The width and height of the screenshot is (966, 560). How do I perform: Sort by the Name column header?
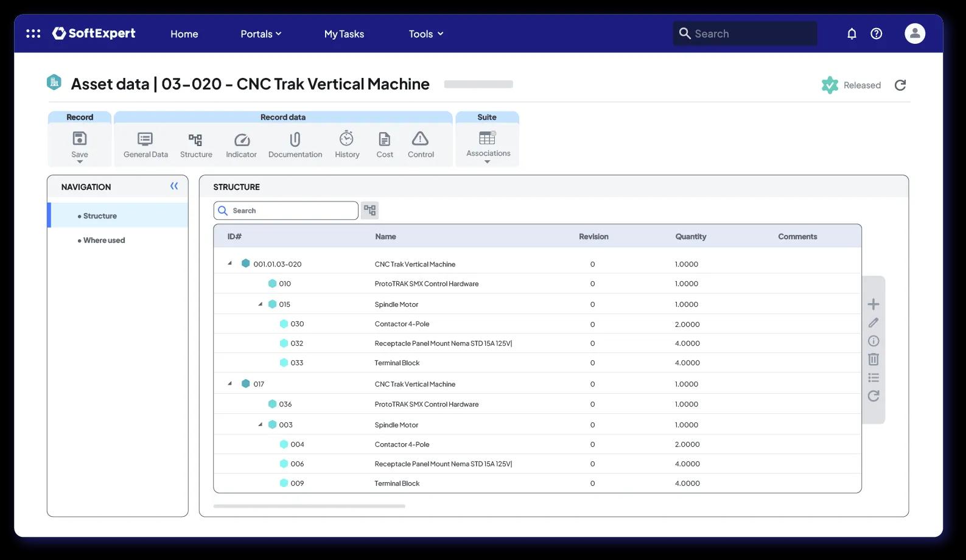[x=385, y=236]
